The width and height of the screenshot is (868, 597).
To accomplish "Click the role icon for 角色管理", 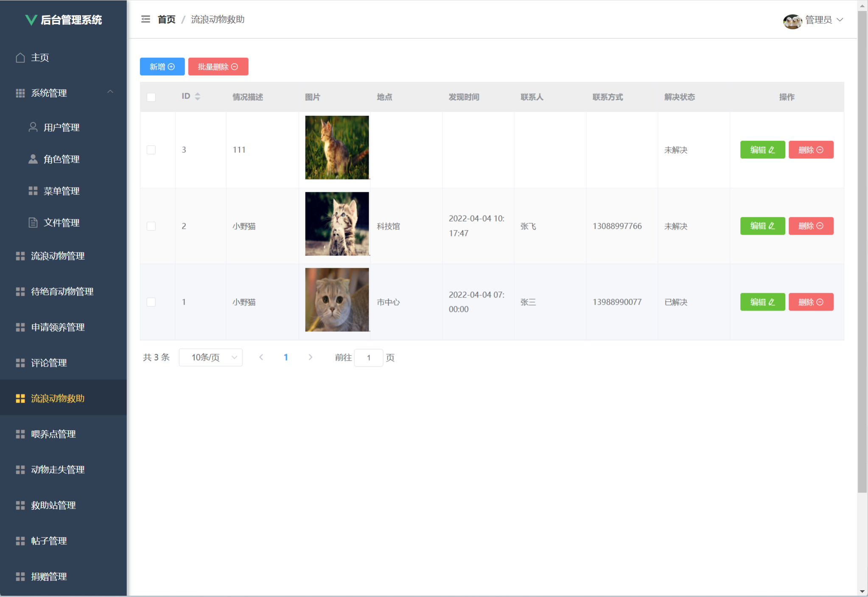I will [33, 159].
